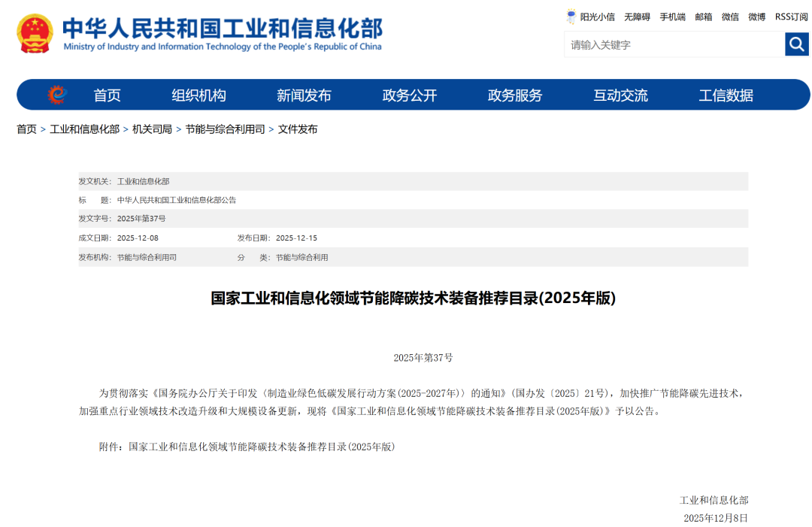812x527 pixels.
Task: Click the ministry logo icon beside 首页
Action: tap(55, 95)
